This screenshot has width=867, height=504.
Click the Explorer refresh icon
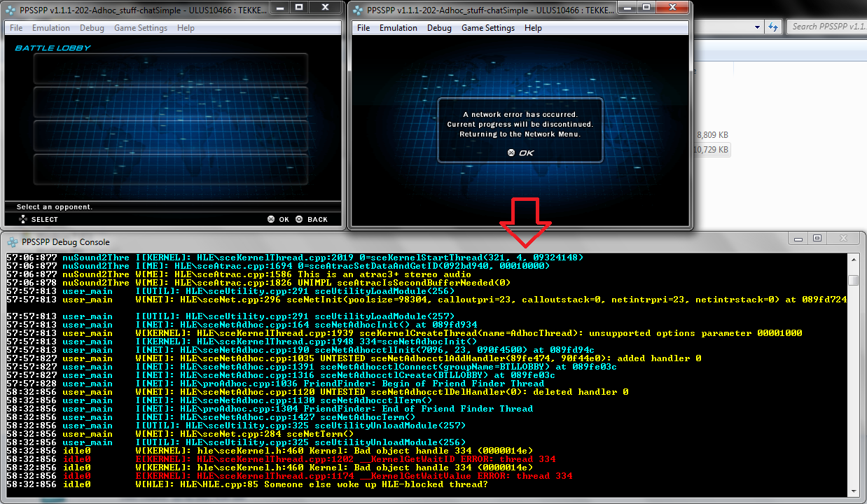[773, 27]
